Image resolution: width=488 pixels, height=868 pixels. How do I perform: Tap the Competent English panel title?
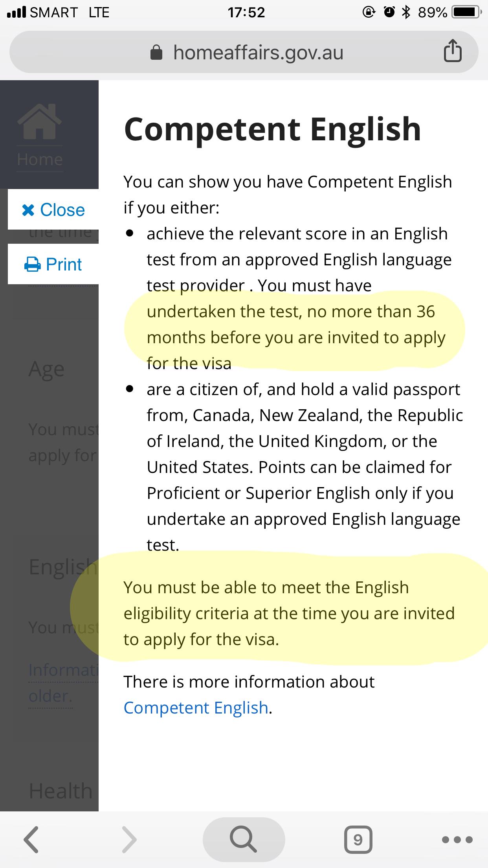coord(272,129)
